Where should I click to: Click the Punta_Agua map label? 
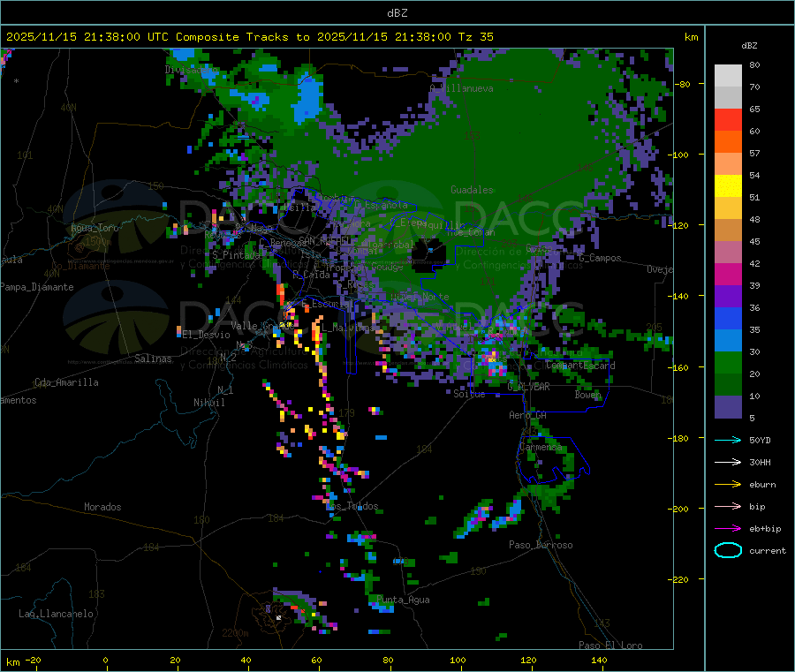tap(403, 600)
